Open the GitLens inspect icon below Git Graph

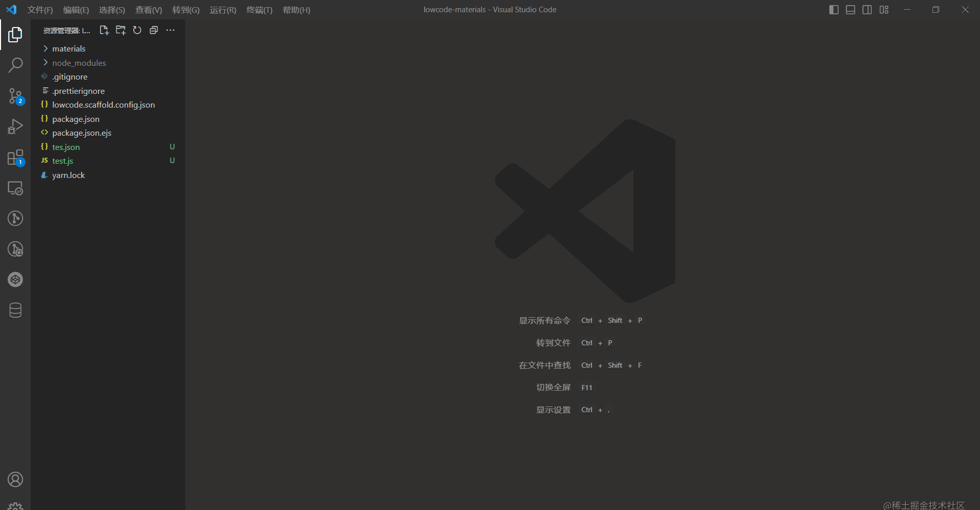pyautogui.click(x=15, y=249)
